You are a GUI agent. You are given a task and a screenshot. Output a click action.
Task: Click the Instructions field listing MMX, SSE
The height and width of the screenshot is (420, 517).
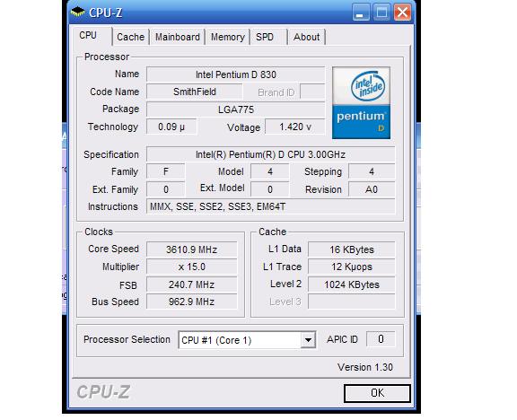click(271, 206)
